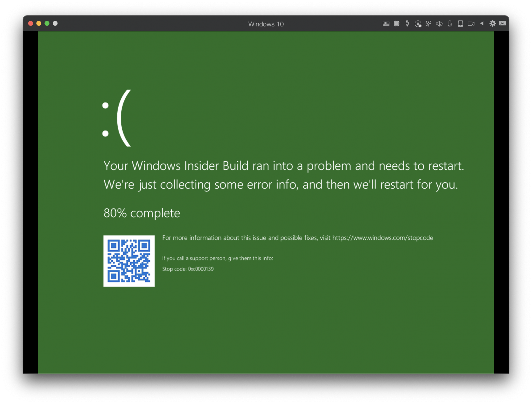This screenshot has width=532, height=404.
Task: Click "Your Windows Insider Build ran into" line
Action: tap(284, 166)
